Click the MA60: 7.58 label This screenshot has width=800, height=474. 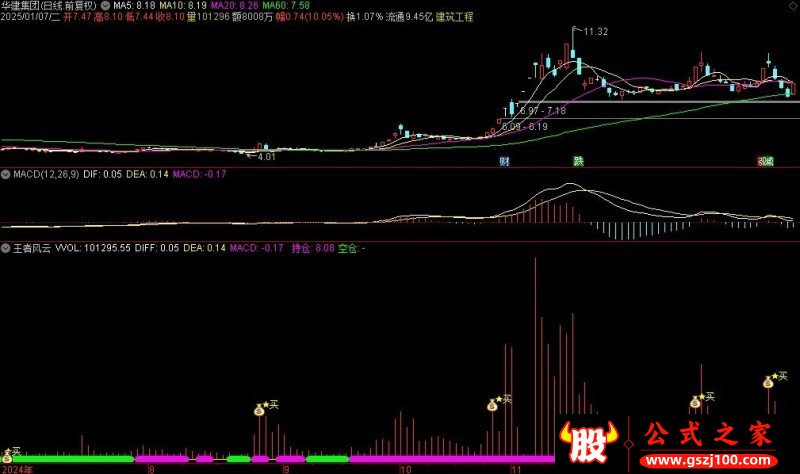pos(286,6)
